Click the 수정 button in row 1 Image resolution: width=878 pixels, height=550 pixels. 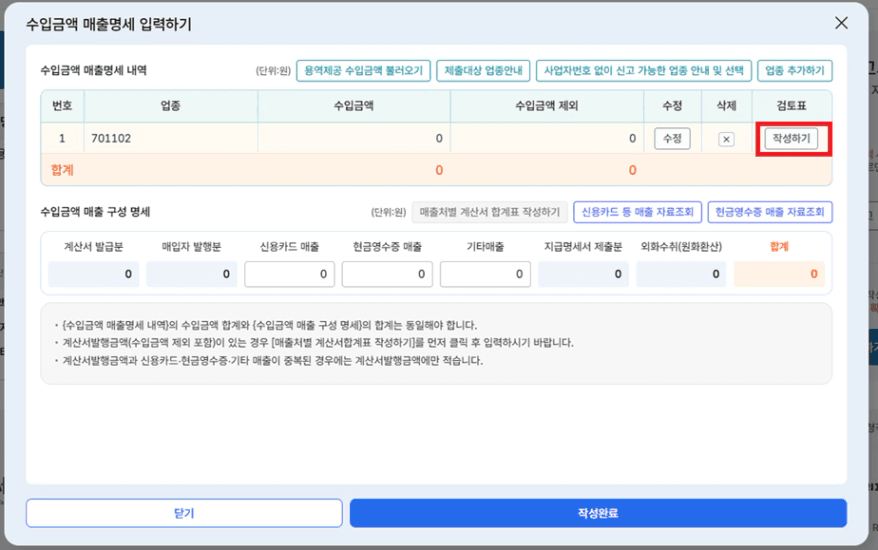[x=672, y=139]
